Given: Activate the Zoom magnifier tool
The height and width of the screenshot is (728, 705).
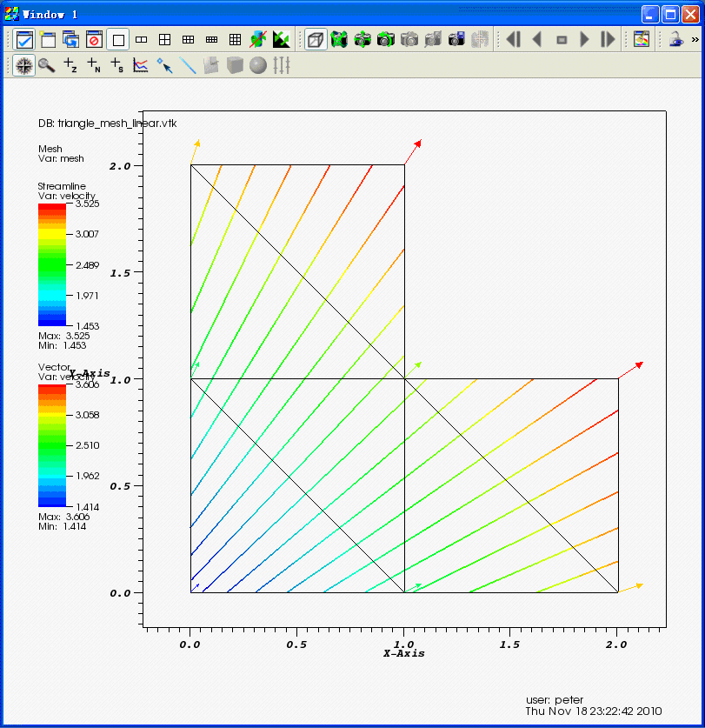Looking at the screenshot, I should (x=47, y=65).
